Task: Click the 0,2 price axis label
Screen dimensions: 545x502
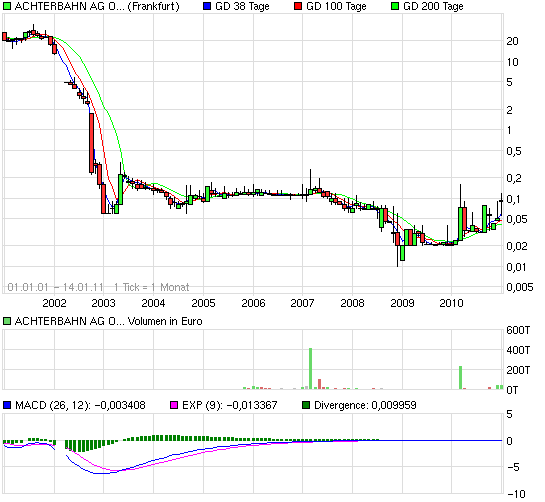Action: (514, 178)
